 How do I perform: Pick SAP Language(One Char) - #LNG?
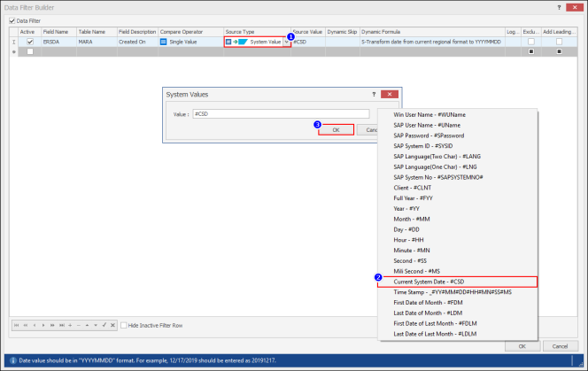[457, 167]
